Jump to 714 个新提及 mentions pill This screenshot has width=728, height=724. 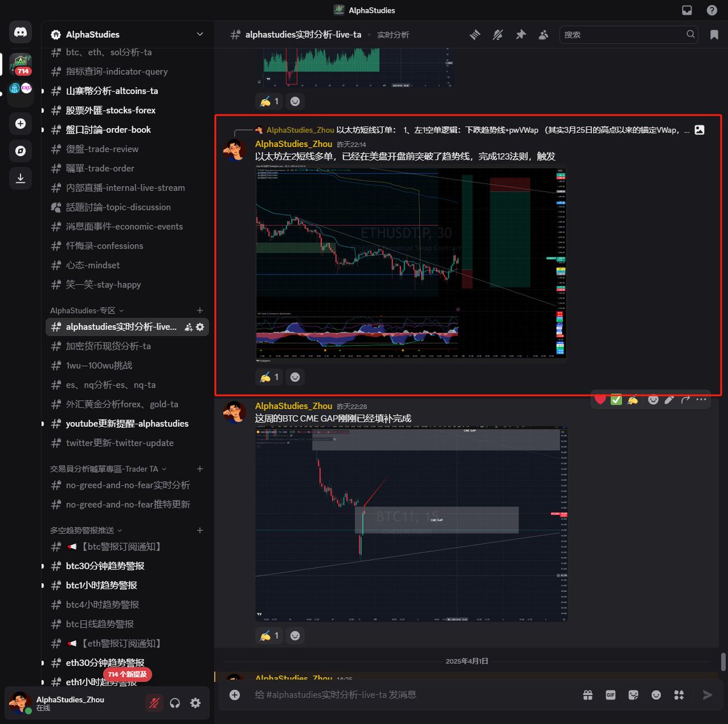point(128,674)
